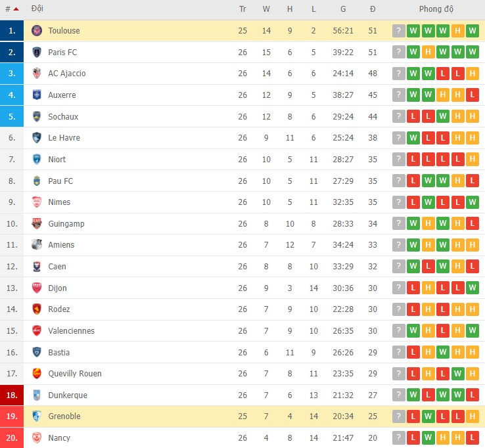Open the Valenciennes team link

point(71,331)
